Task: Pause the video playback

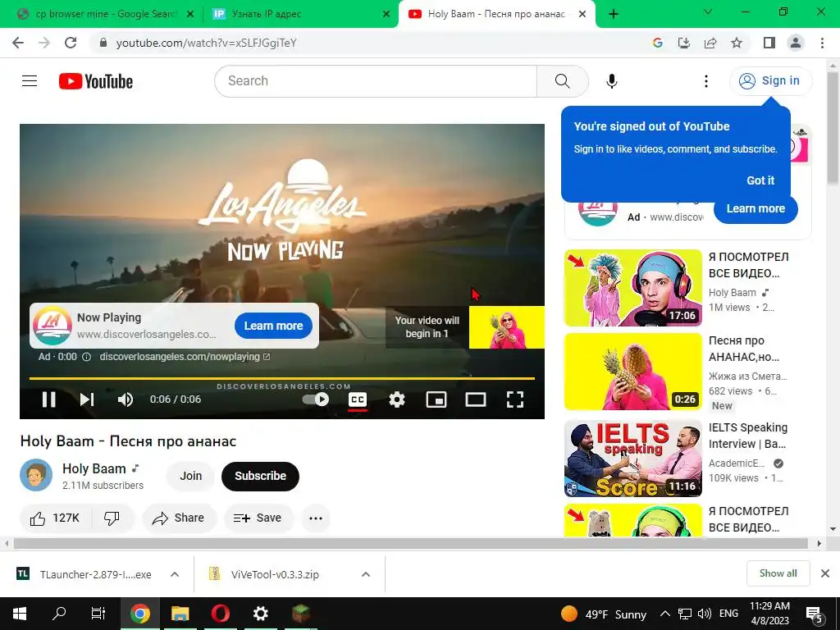Action: 48,399
